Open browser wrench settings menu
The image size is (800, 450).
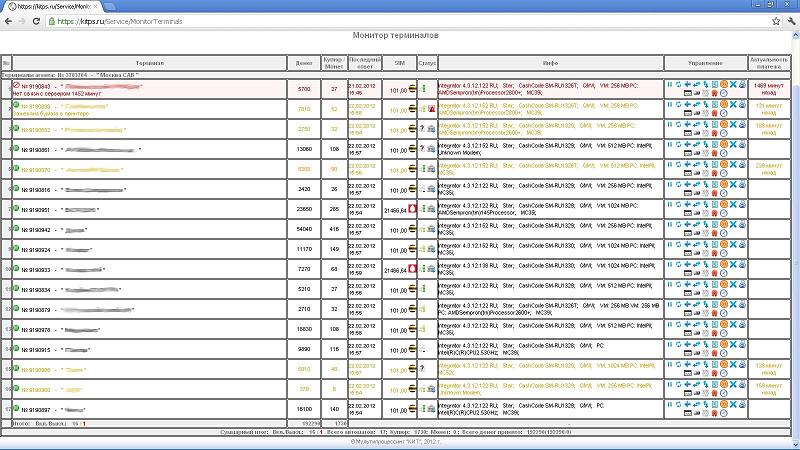pos(791,21)
